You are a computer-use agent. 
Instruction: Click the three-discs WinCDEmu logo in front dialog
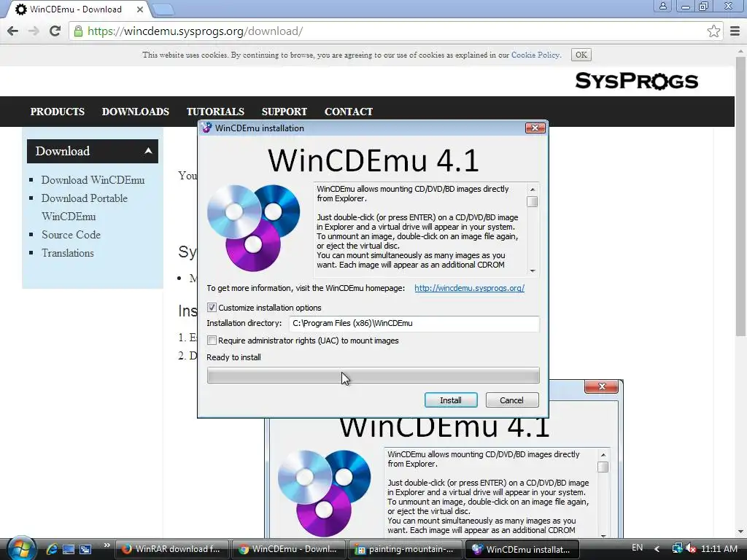253,227
